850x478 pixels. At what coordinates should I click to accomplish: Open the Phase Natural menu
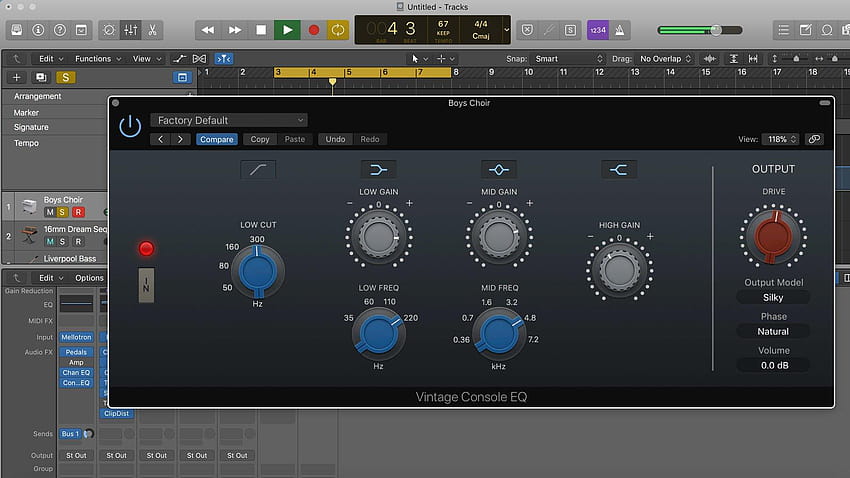tap(773, 331)
